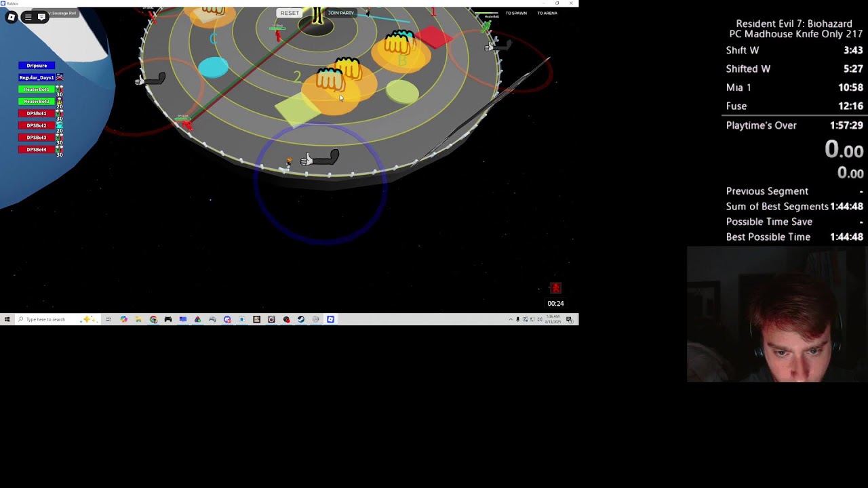
Task: Click the TO ARENA button
Action: tap(547, 13)
